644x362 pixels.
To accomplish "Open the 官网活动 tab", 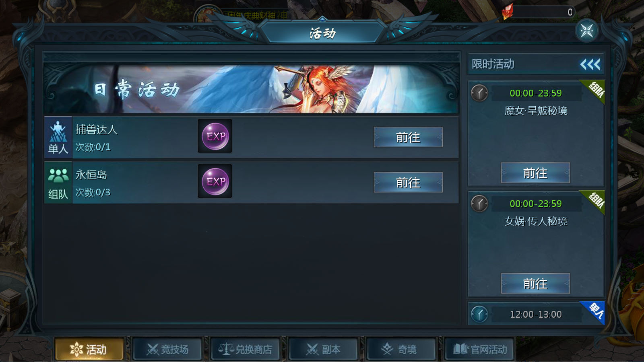I will 479,349.
